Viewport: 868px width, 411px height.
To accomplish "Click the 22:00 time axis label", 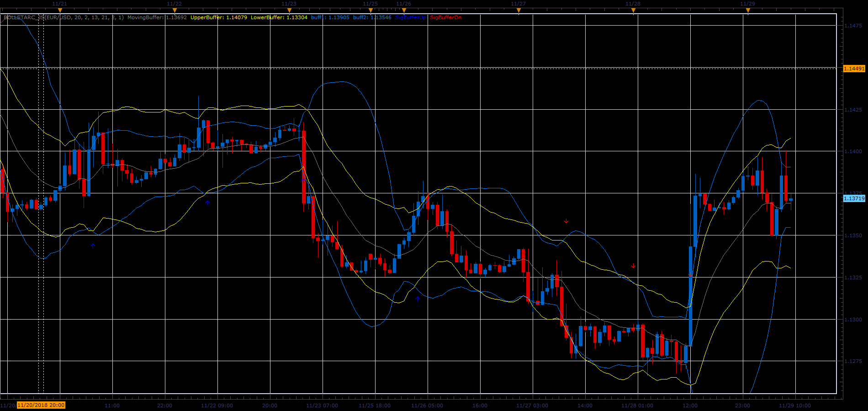I will point(164,406).
